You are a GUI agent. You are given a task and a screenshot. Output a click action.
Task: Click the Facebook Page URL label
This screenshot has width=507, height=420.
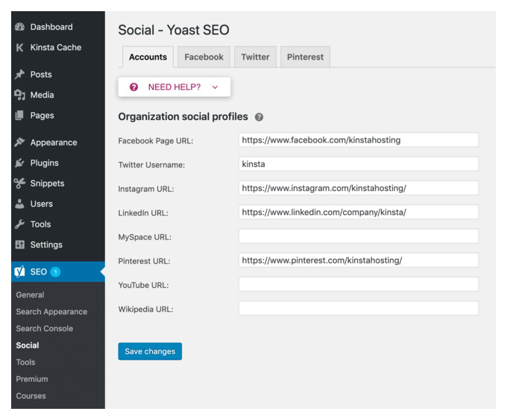(x=156, y=141)
